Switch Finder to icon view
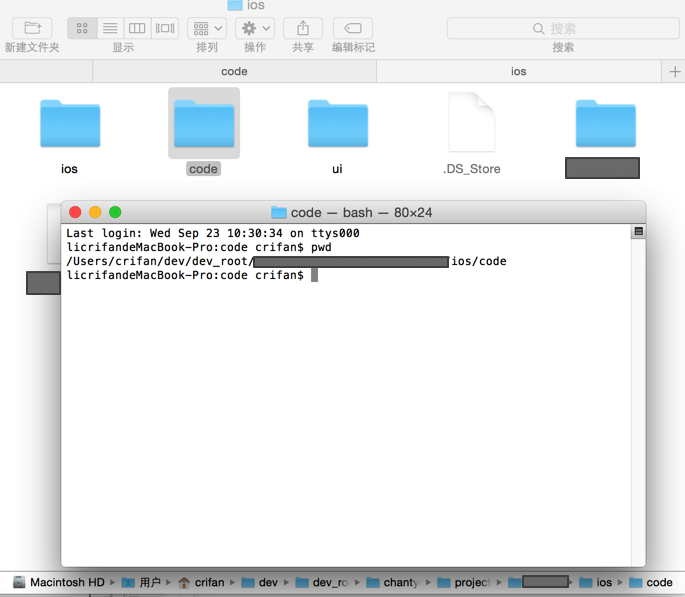Image resolution: width=685 pixels, height=597 pixels. coord(82,28)
